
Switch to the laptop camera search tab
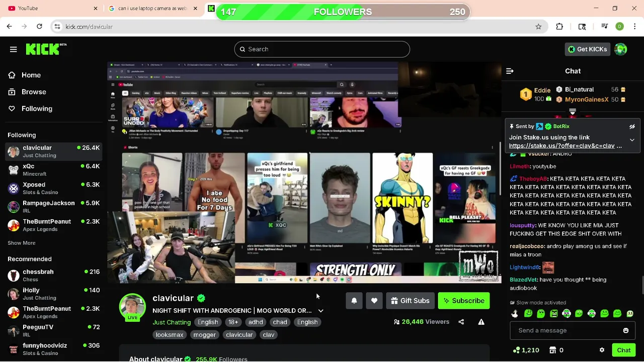point(152,9)
